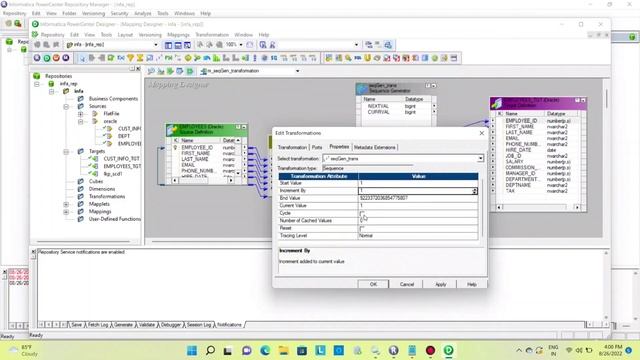Click the toggle navigator window icon
Viewport: 640px width, 360px height.
(x=168, y=45)
